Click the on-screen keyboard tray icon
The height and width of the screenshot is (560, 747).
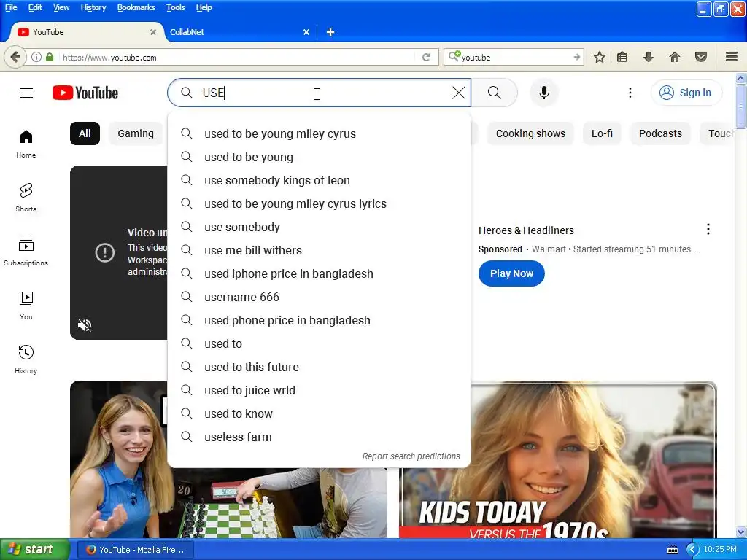point(672,550)
